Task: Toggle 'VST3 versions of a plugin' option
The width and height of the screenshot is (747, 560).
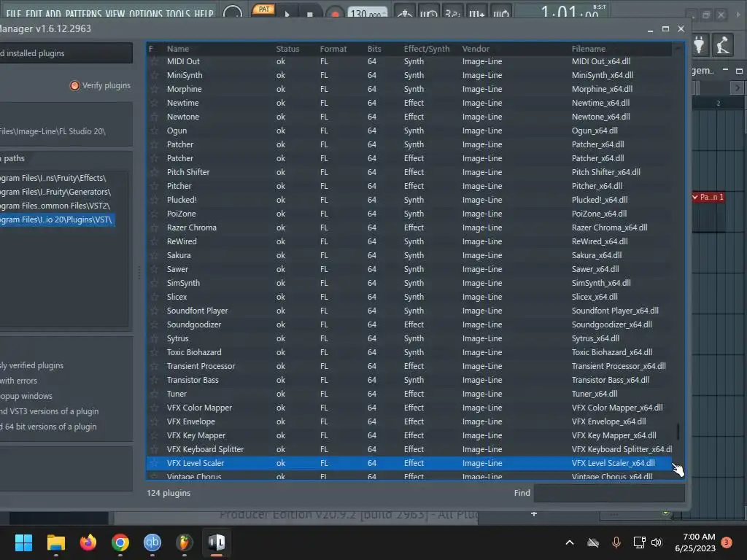Action: point(49,411)
